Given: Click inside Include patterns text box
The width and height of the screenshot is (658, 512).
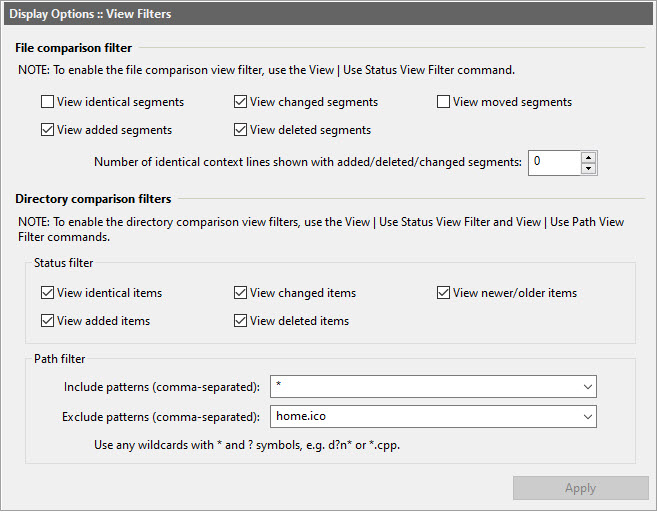Looking at the screenshot, I should [x=420, y=387].
